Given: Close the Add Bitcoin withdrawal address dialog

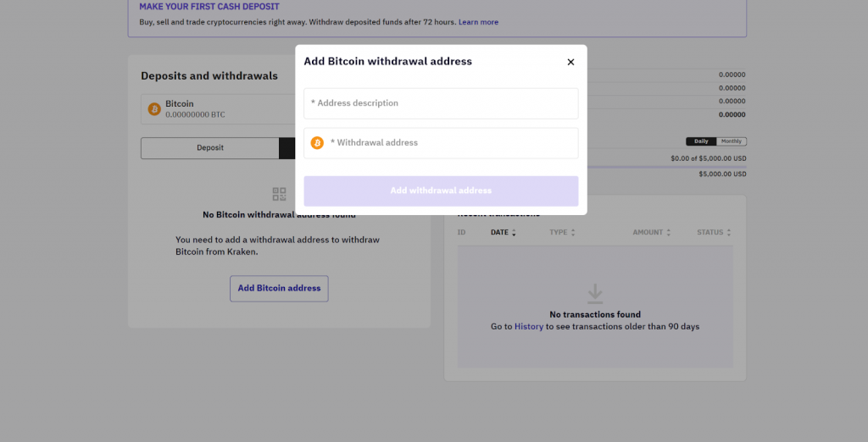Looking at the screenshot, I should point(570,62).
